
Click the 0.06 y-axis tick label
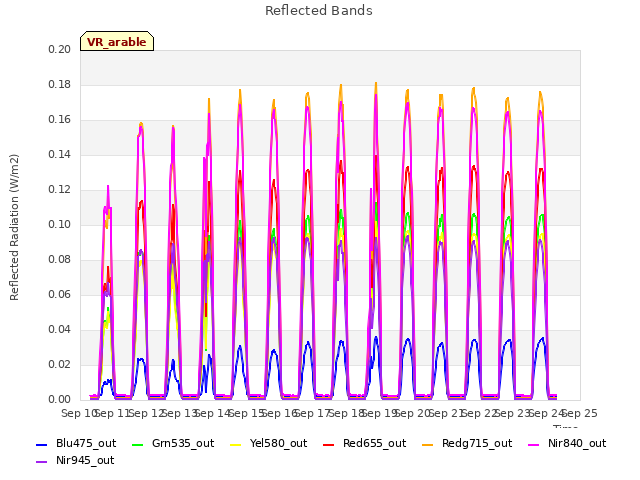click(60, 295)
